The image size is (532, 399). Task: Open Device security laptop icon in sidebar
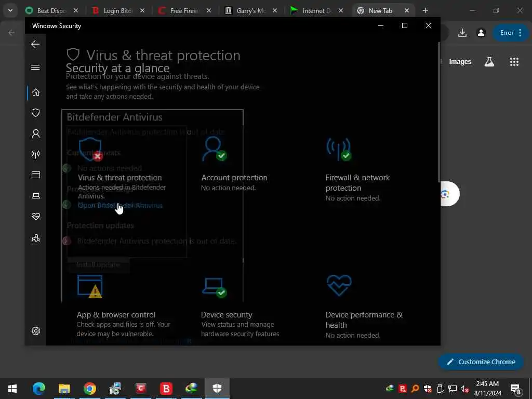point(36,196)
